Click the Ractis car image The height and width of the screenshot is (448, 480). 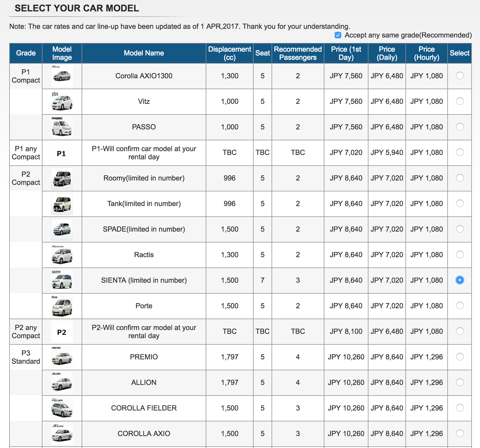pos(62,255)
